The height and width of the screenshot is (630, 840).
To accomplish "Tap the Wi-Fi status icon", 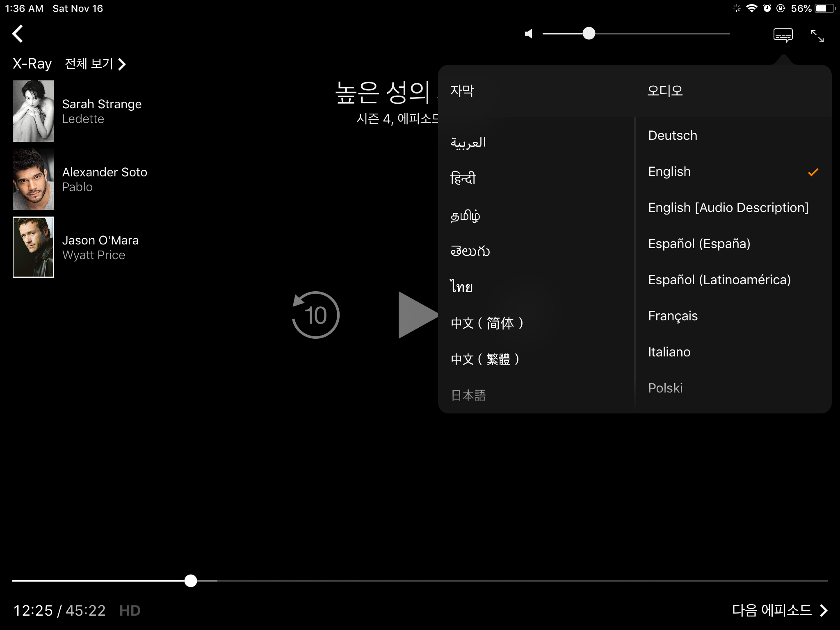I will pos(751,9).
